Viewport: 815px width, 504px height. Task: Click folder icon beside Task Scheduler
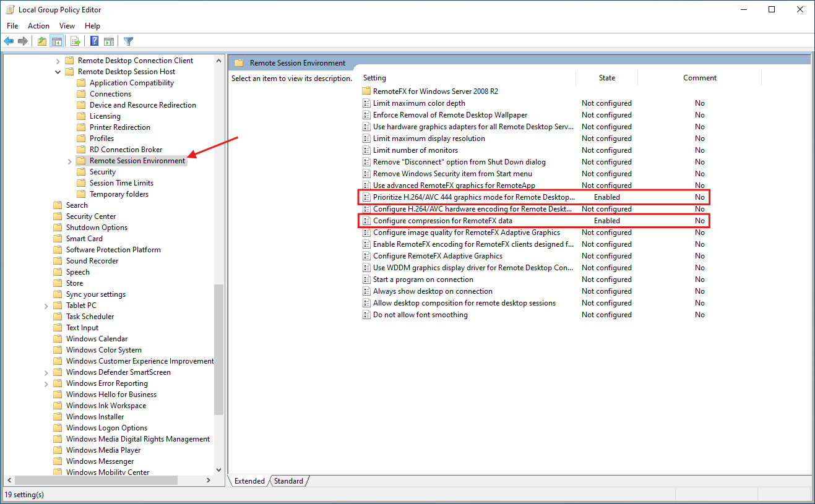tap(58, 317)
